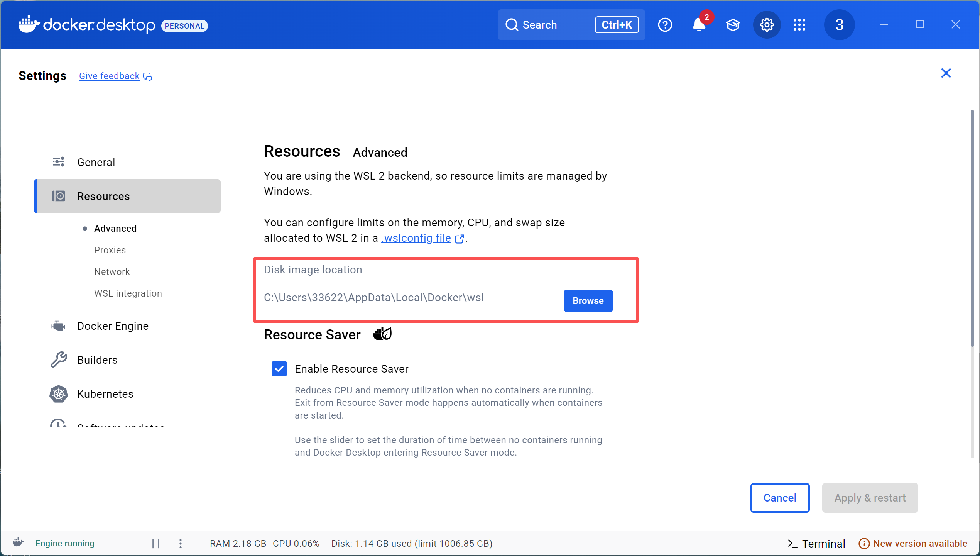
Task: Open the apps grid menu icon
Action: (x=799, y=25)
